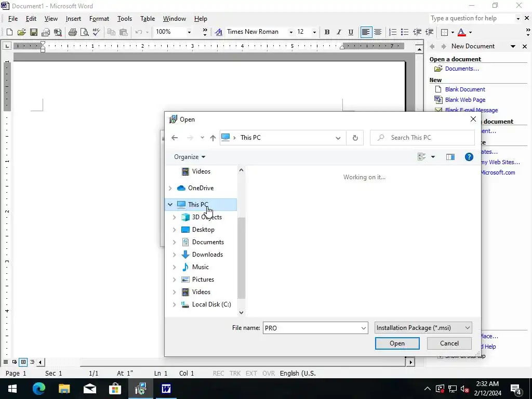Click the Outside Border icon
Screen dimensions: 532x399
444,32
